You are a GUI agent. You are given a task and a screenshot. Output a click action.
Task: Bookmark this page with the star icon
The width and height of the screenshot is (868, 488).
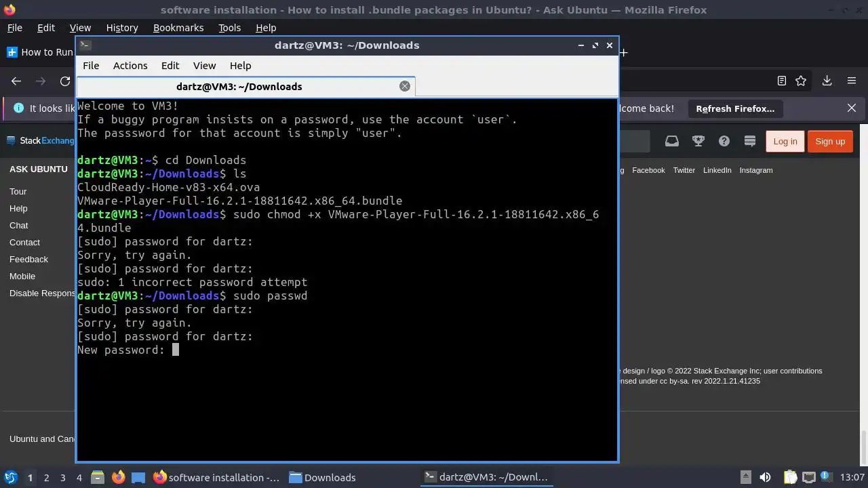(801, 81)
